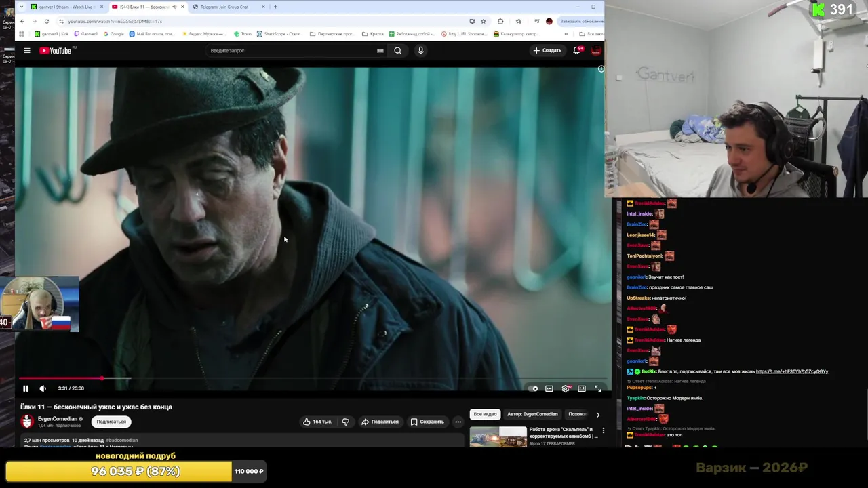Activate voice search microphone icon
Image resolution: width=868 pixels, height=488 pixels.
[x=420, y=50]
